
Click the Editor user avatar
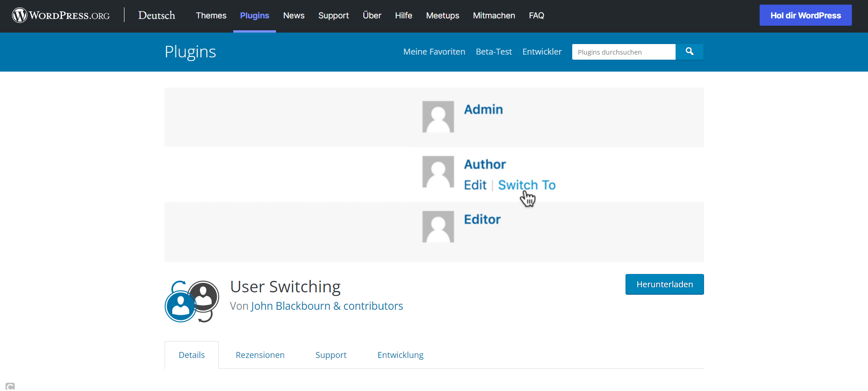click(438, 227)
